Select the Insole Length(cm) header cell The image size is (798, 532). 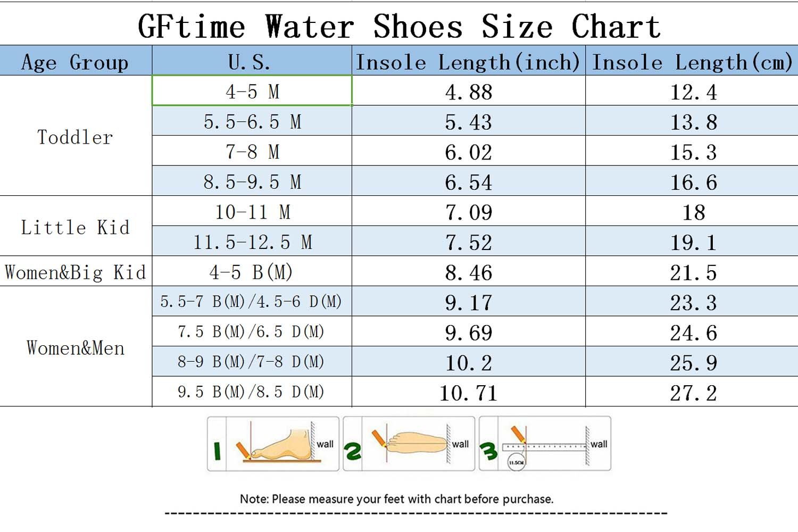coord(692,61)
